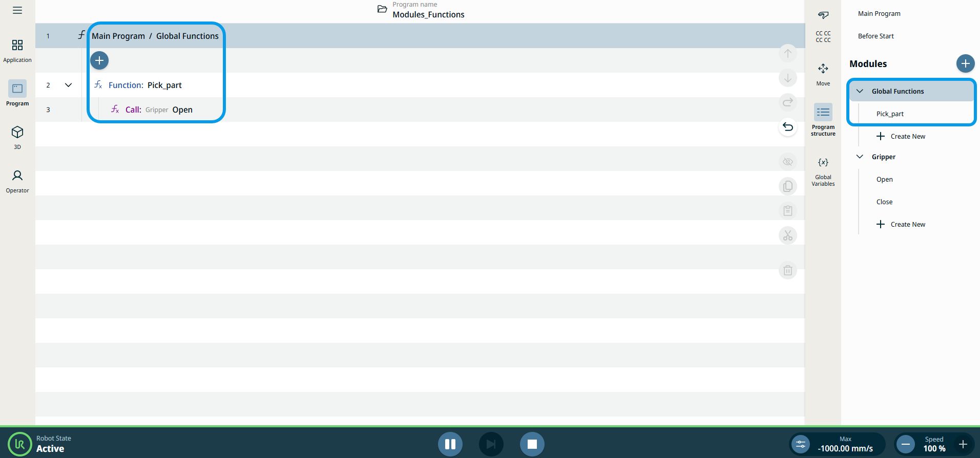980x458 pixels.
Task: Stop the running program
Action: click(532, 444)
